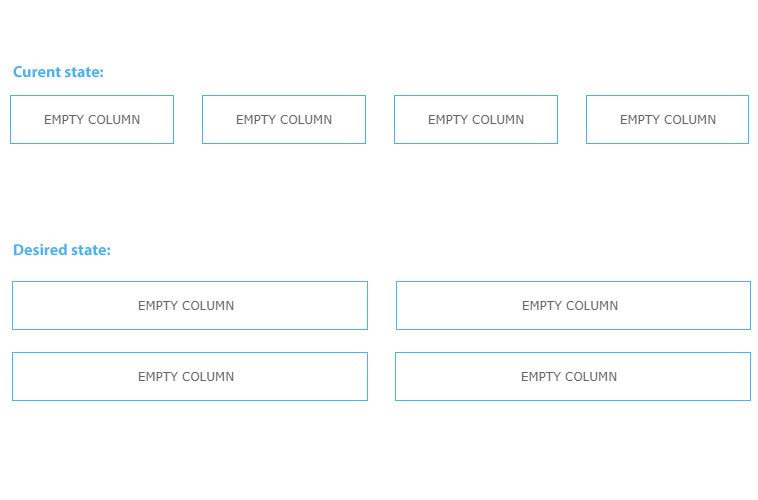Click the 'Curent state:' heading

[x=58, y=72]
